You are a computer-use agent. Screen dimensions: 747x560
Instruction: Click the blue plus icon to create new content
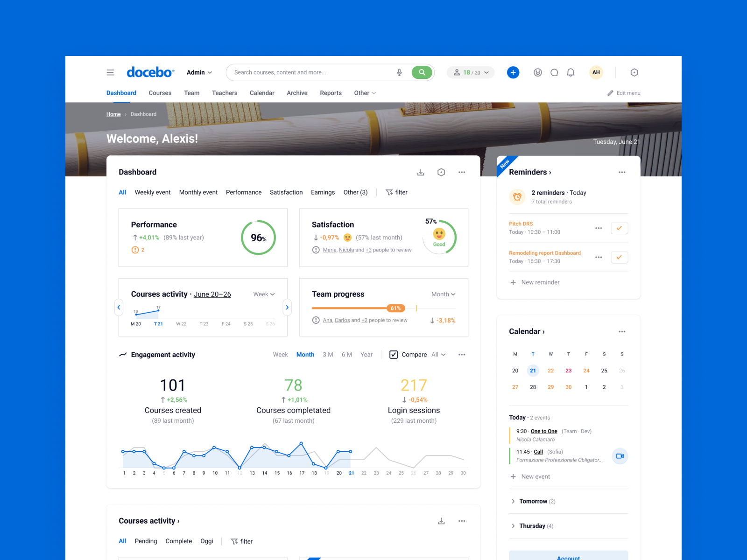(513, 72)
